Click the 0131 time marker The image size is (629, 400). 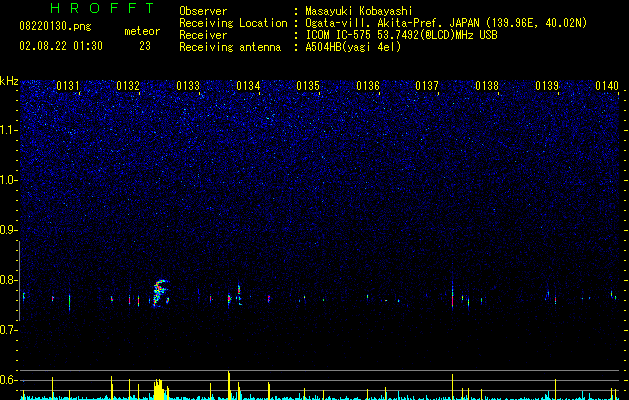pyautogui.click(x=67, y=86)
